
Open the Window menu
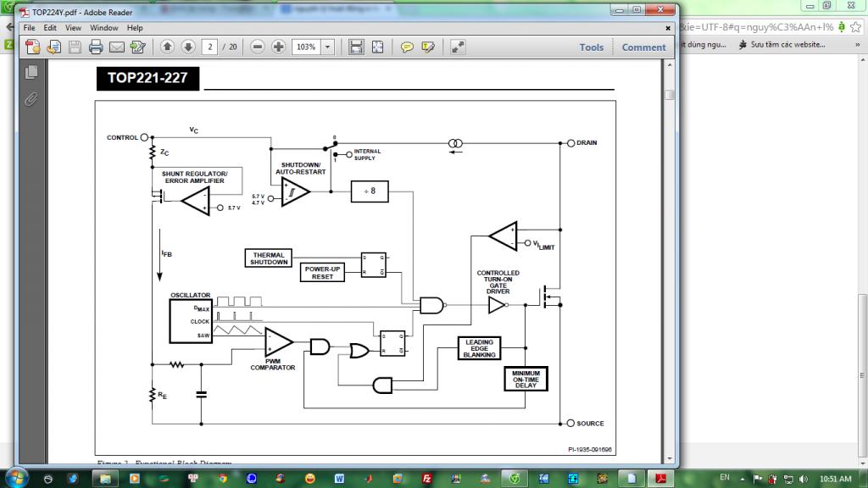coord(104,28)
